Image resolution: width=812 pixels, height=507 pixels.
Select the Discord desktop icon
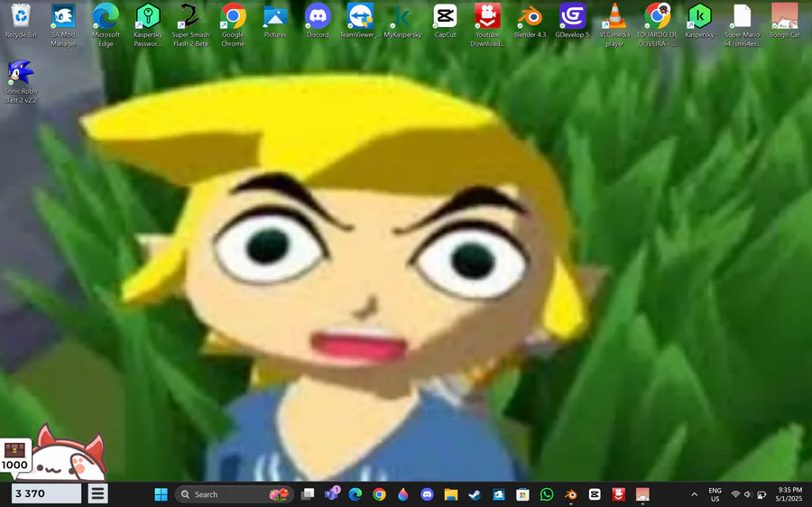[x=318, y=21]
